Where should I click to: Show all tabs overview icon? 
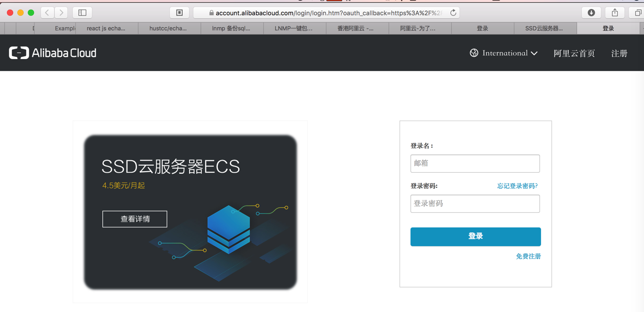tap(638, 13)
